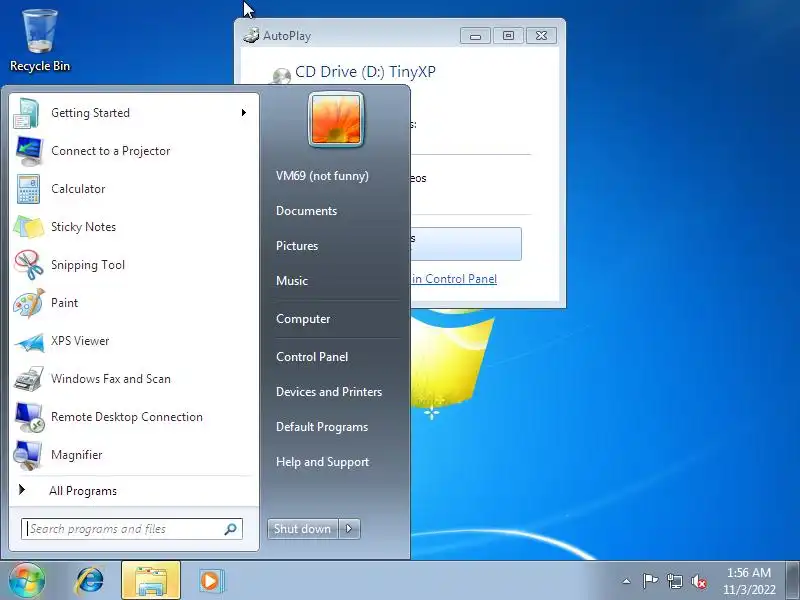The width and height of the screenshot is (800, 600).
Task: Close the AutoPlay window
Action: (541, 36)
